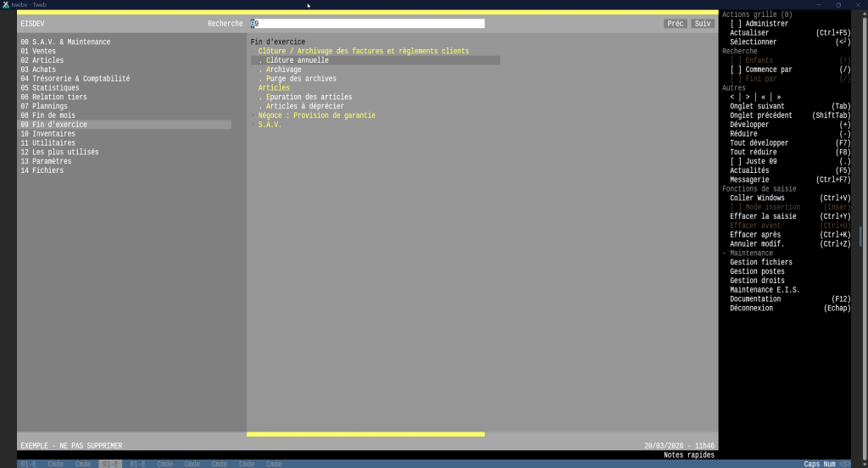Click the right panel vertical scrollbar thumb
Image resolution: width=868 pixels, height=468 pixels.
coord(860,236)
